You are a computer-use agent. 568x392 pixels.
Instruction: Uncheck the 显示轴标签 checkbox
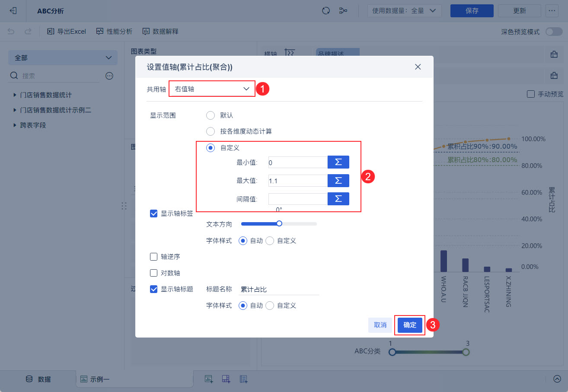tap(153, 213)
